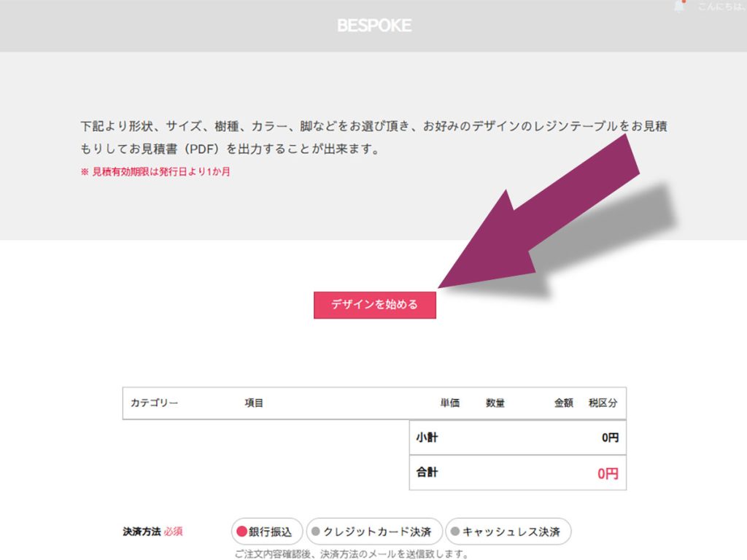
Task: Click the 0円 subtotal amount
Action: tap(610, 437)
